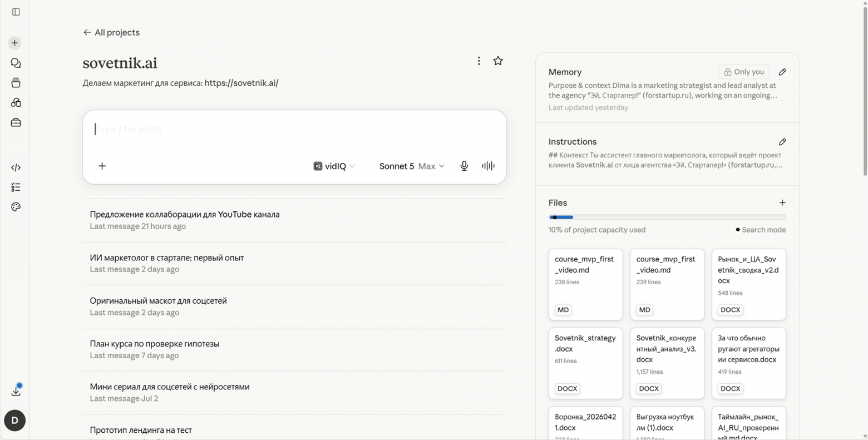Open the course_mvp_first_video.md file with 238 lines

point(585,284)
